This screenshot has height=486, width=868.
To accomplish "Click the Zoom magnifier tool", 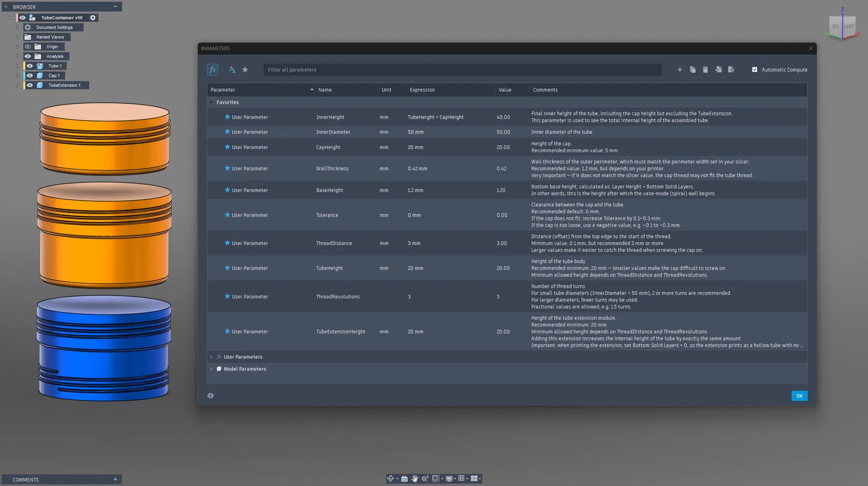I will [425, 478].
